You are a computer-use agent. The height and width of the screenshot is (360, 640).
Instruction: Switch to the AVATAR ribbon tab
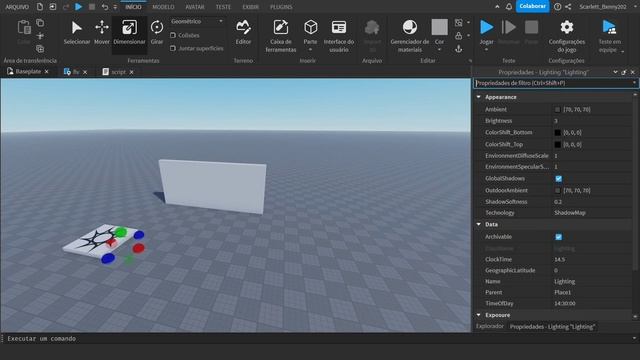(195, 7)
